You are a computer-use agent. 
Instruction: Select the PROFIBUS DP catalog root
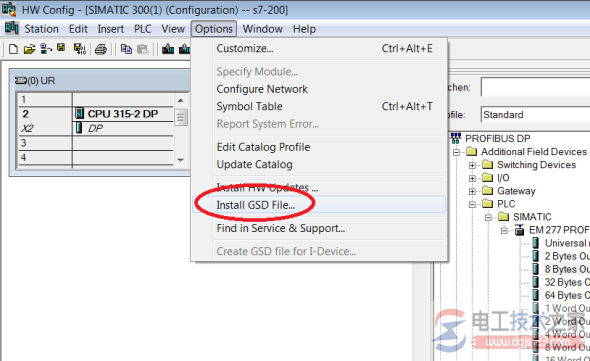(x=497, y=139)
